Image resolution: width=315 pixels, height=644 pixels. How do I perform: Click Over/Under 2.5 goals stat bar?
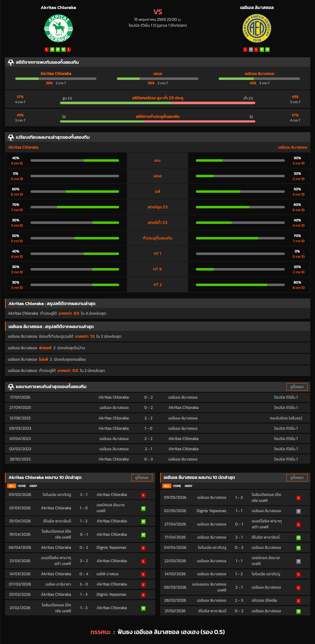click(158, 103)
